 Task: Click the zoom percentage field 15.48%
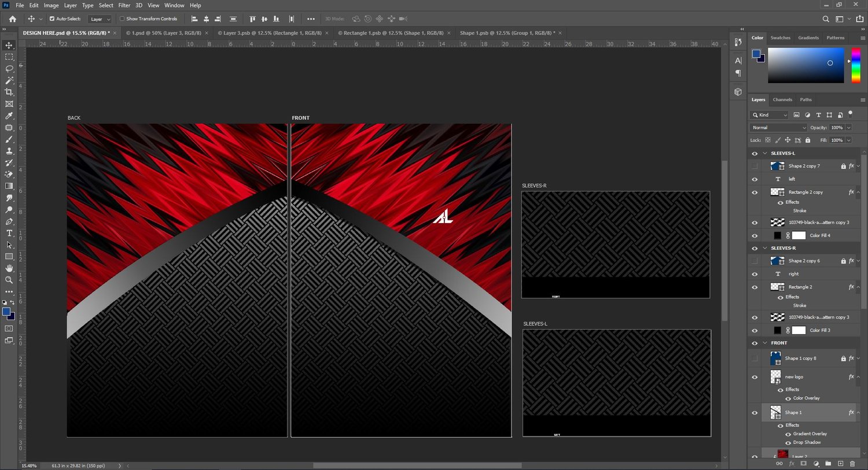point(29,465)
